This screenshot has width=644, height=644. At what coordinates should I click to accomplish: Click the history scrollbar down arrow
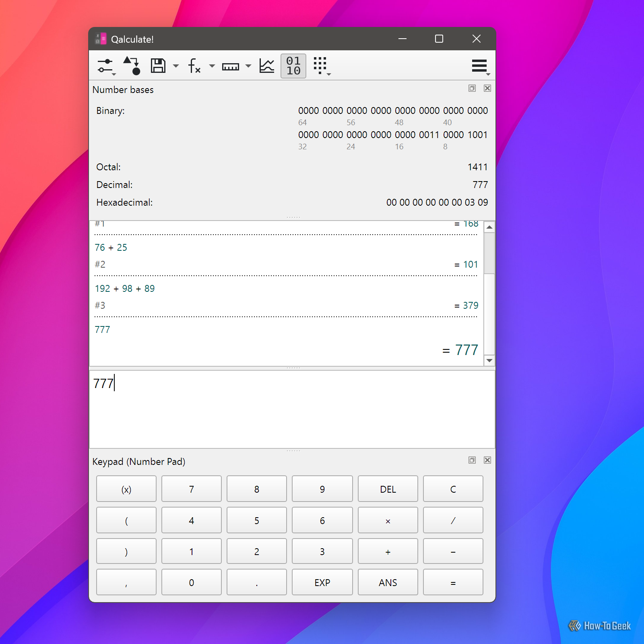(489, 360)
